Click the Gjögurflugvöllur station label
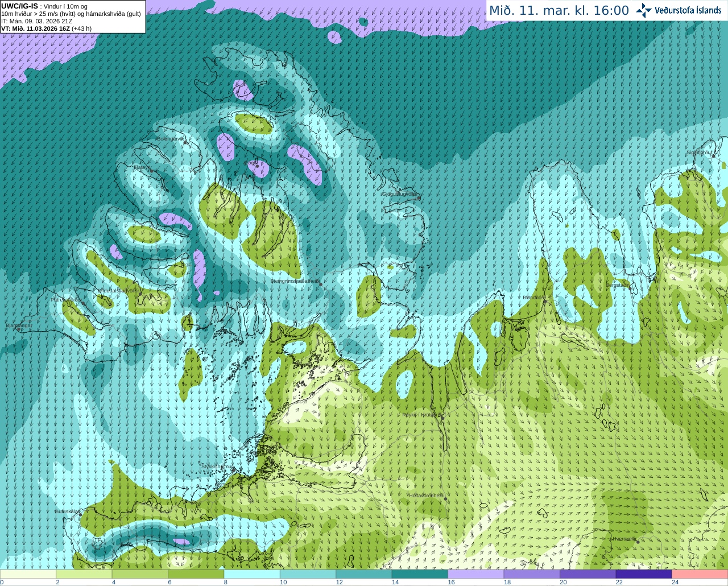 (401, 194)
